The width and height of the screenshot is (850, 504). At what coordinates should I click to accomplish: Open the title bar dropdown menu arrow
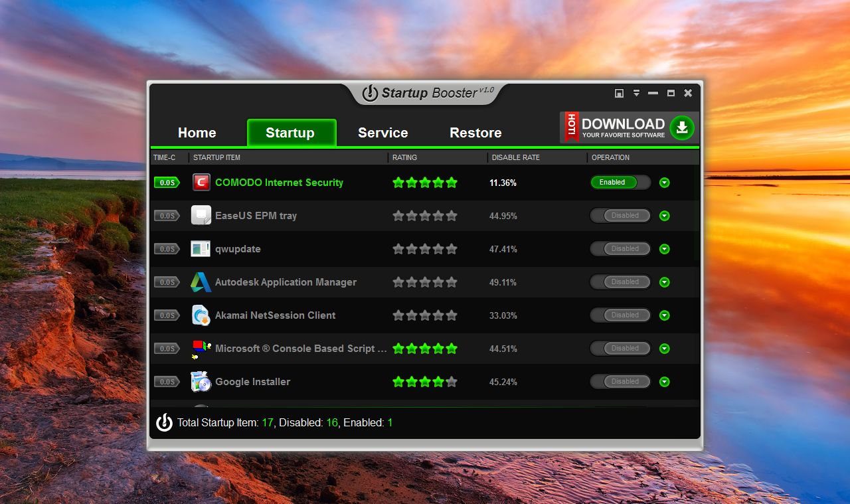coord(636,93)
